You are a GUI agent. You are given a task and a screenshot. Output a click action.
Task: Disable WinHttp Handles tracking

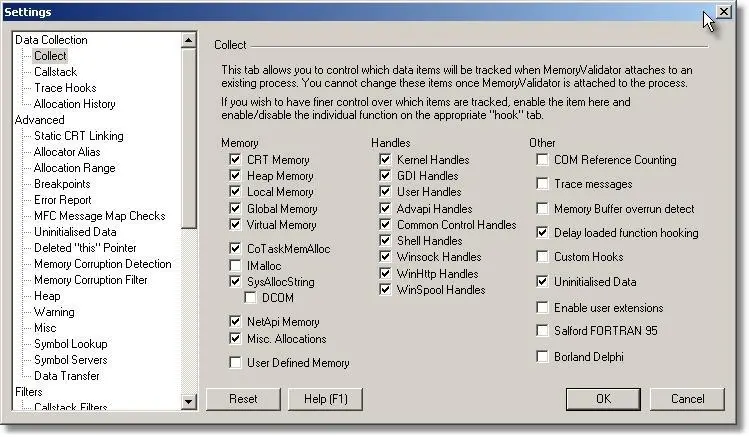coord(385,273)
